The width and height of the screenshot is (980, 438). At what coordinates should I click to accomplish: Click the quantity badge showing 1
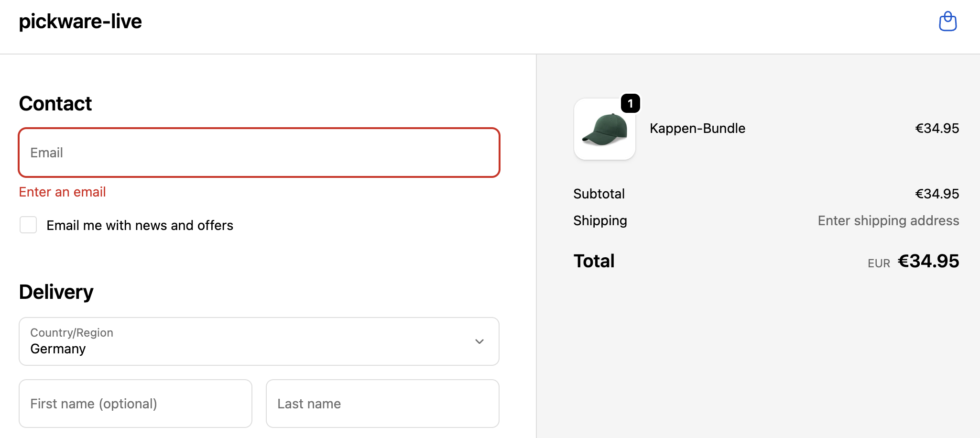coord(630,103)
